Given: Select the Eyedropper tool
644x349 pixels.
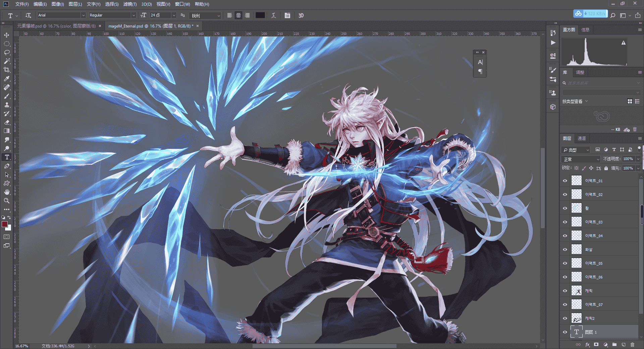Looking at the screenshot, I should [x=7, y=79].
